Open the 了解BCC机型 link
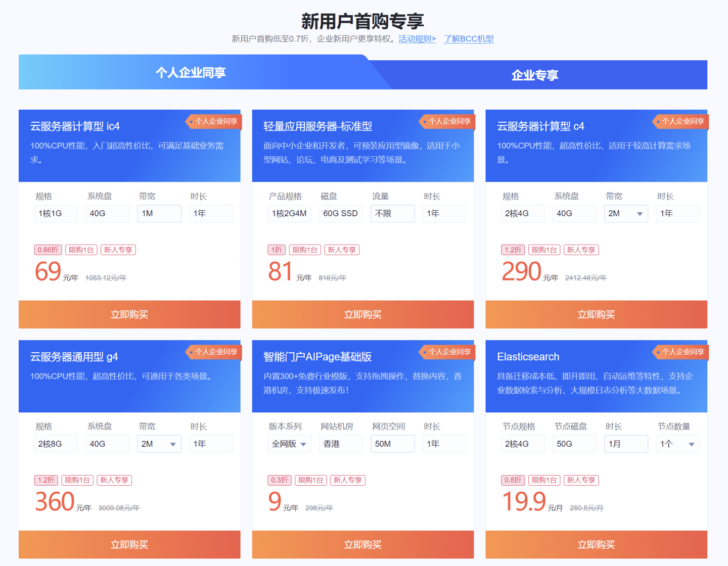This screenshot has height=566, width=728. pos(468,39)
